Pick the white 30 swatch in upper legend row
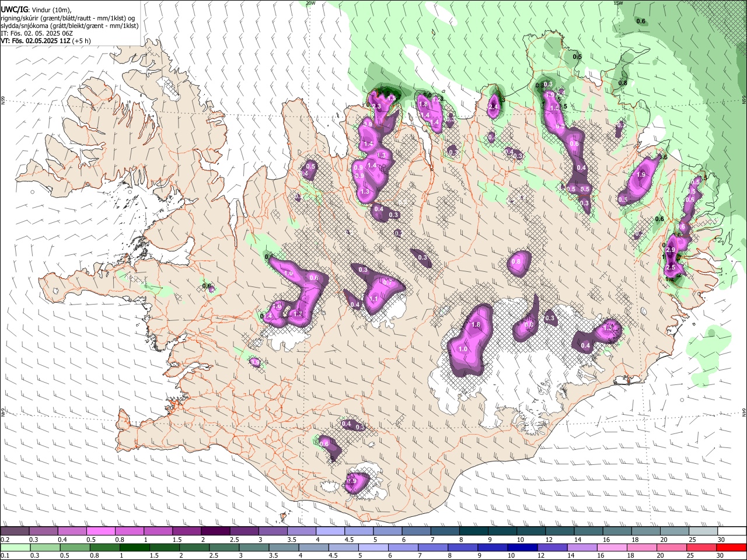The width and height of the screenshot is (747, 560). [x=732, y=531]
